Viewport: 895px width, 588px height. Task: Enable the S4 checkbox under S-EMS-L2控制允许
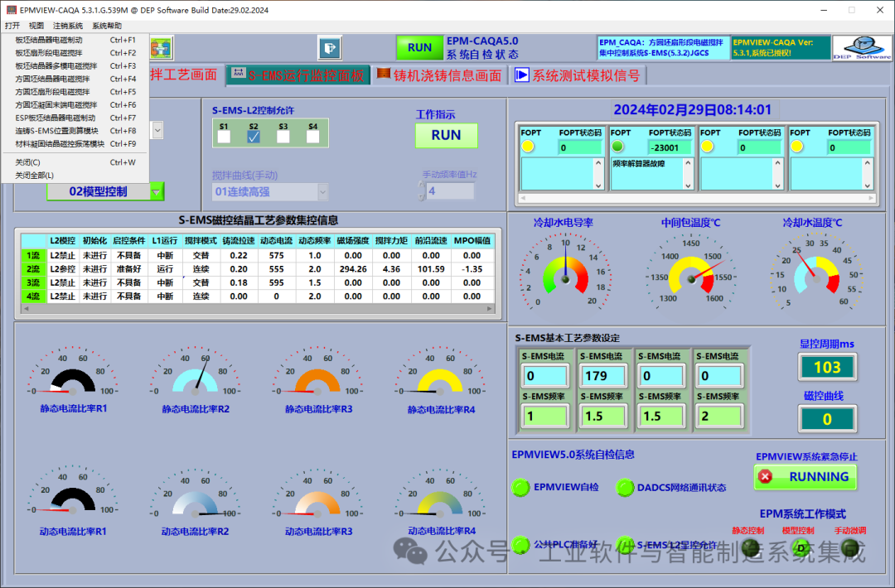[x=312, y=137]
